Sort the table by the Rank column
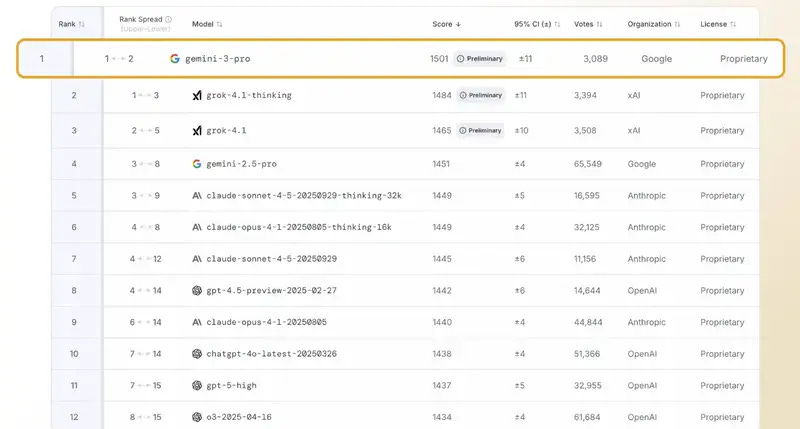 (x=82, y=24)
